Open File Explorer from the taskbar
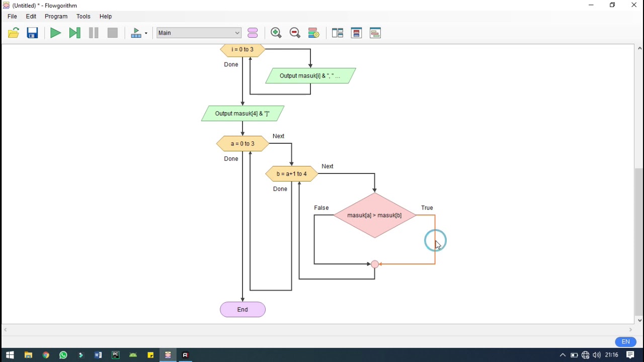 coord(28,355)
